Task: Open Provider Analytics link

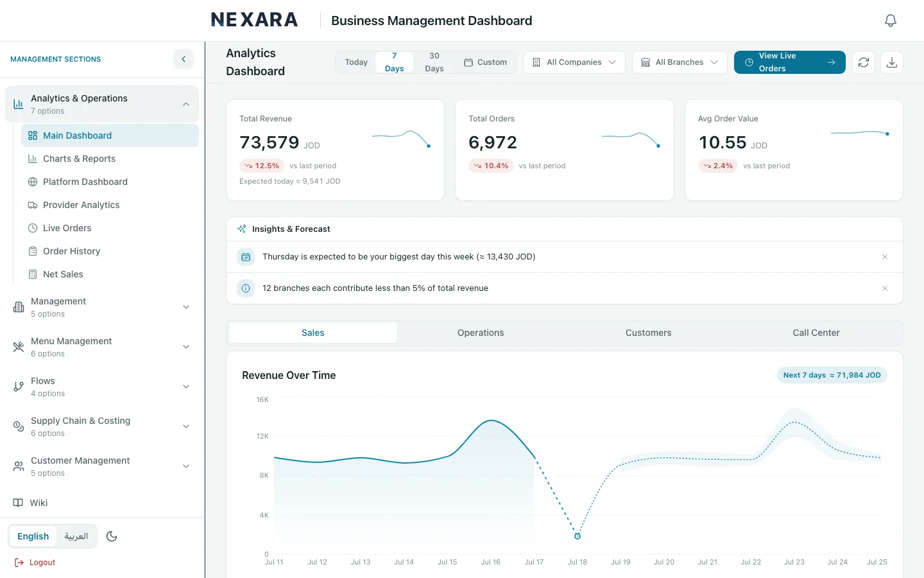Action: pyautogui.click(x=110, y=205)
